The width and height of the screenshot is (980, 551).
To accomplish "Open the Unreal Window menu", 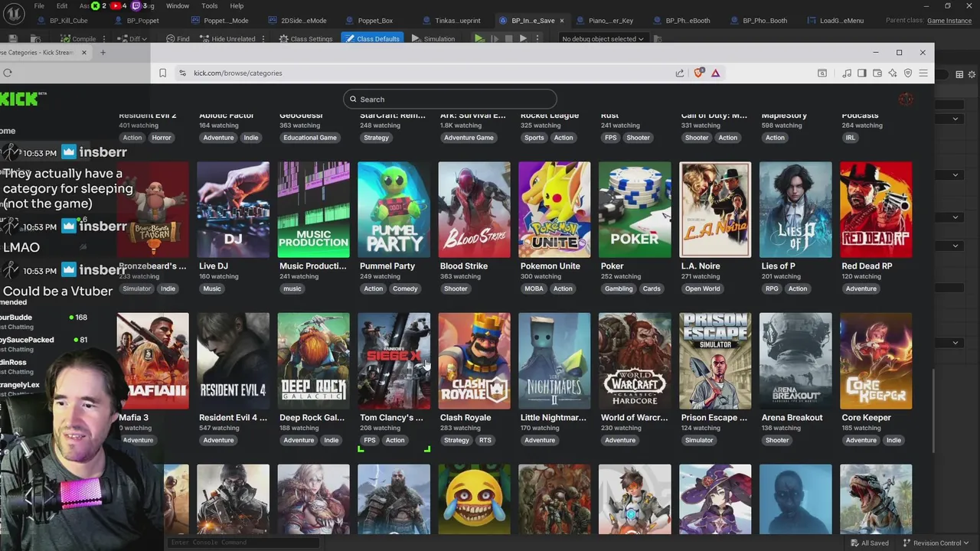I will click(x=178, y=6).
